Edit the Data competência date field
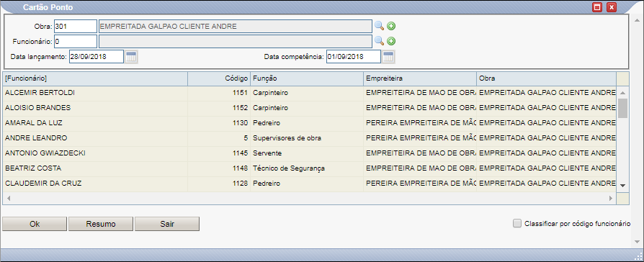The height and width of the screenshot is (262, 644). 354,57
